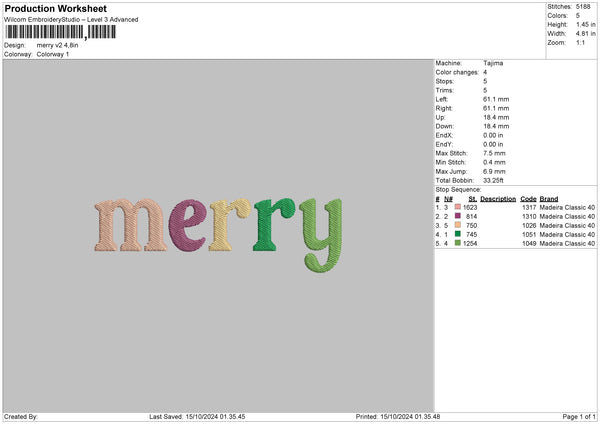
Task: Click stitch count '1623' in stop row 1
Action: (470, 207)
